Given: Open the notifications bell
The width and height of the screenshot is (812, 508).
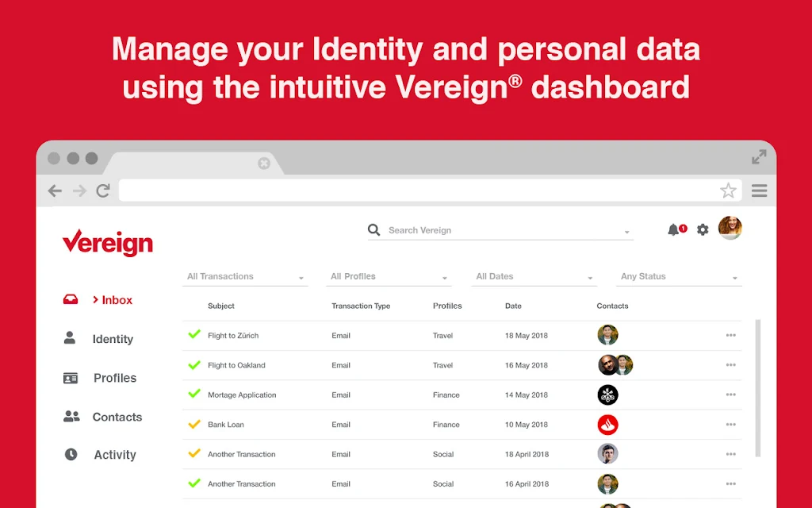Looking at the screenshot, I should click(673, 229).
